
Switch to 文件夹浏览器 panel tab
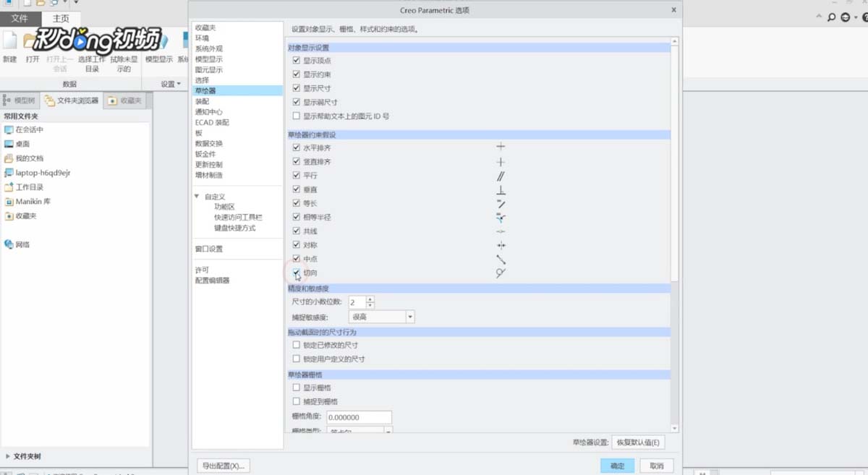coord(72,100)
